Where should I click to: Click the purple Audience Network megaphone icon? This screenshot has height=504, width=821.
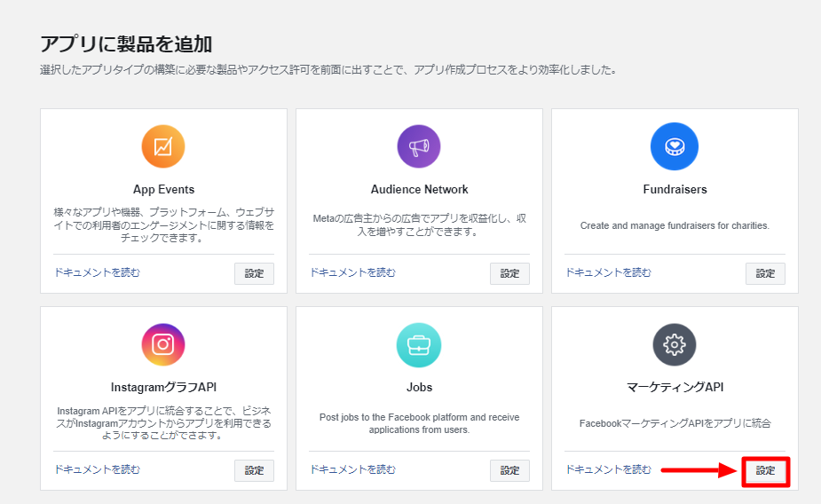(419, 146)
